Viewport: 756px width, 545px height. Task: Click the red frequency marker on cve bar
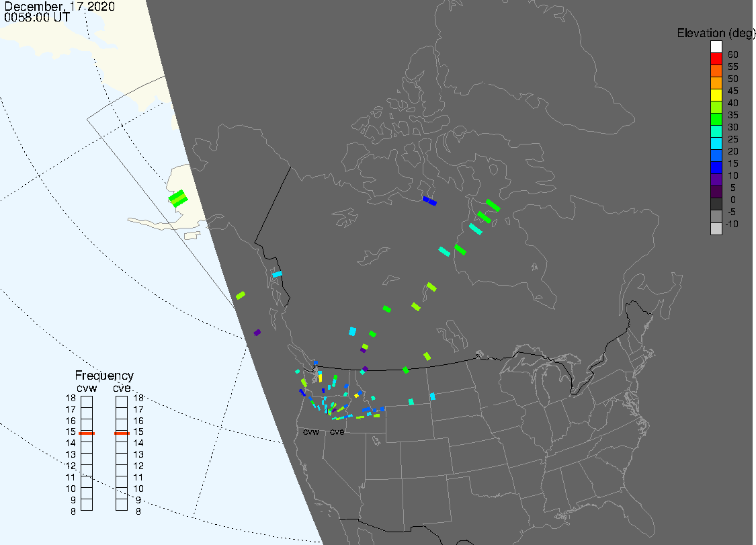pos(122,433)
